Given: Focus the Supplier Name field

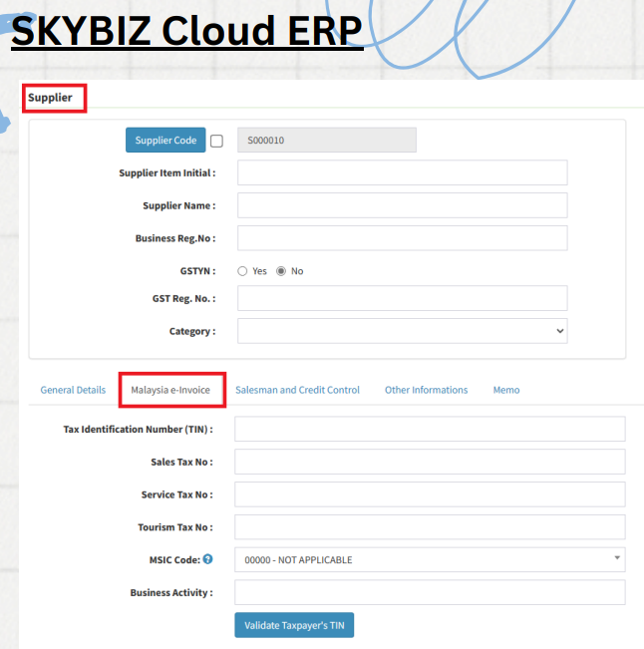Looking at the screenshot, I should (402, 205).
